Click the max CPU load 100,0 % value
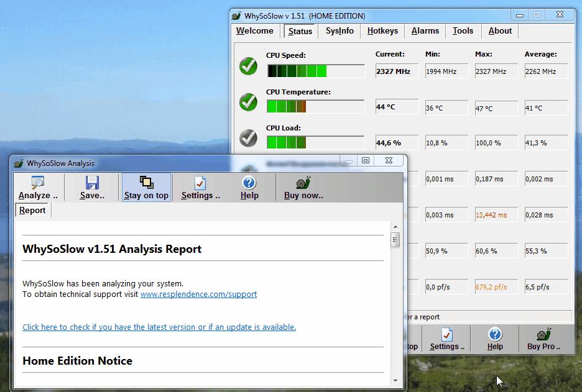This screenshot has width=582, height=392. 496,143
